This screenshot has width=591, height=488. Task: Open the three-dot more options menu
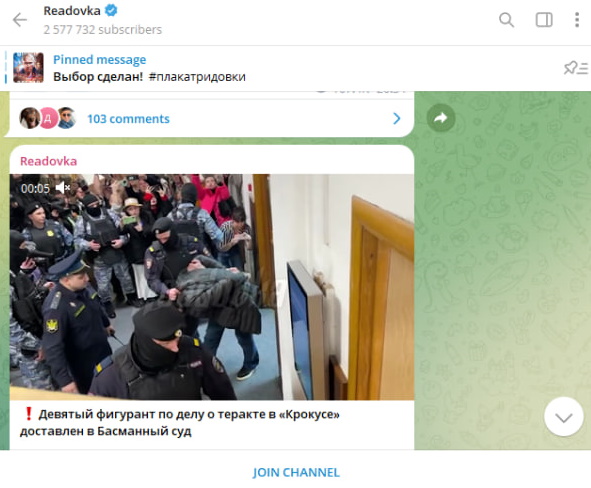577,20
